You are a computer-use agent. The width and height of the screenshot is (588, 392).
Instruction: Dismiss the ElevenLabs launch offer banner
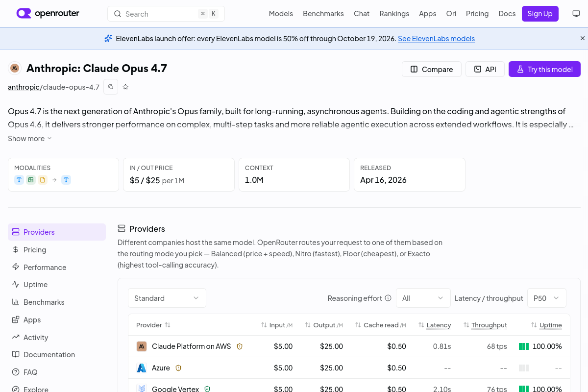click(x=583, y=38)
